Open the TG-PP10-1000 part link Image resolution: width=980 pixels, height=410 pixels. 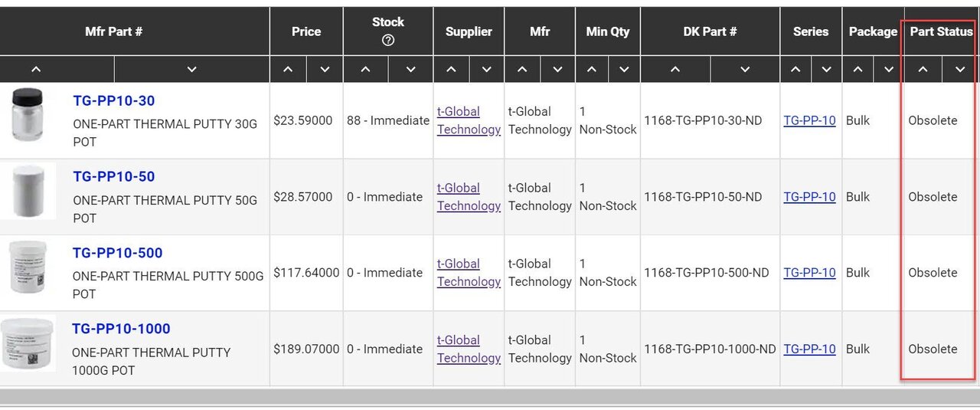121,329
